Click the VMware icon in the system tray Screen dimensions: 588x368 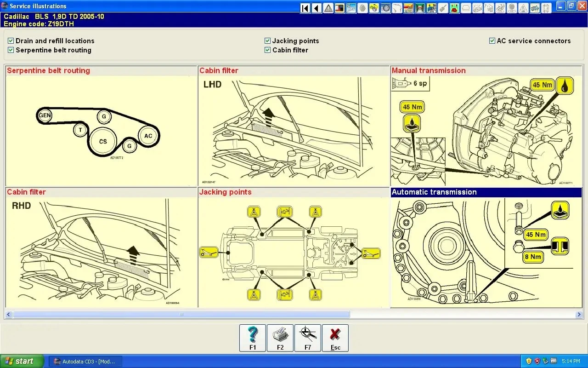[553, 361]
